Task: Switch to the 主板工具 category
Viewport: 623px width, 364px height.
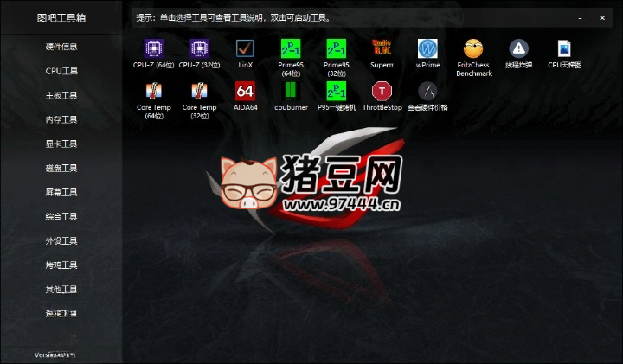Action: coord(61,95)
